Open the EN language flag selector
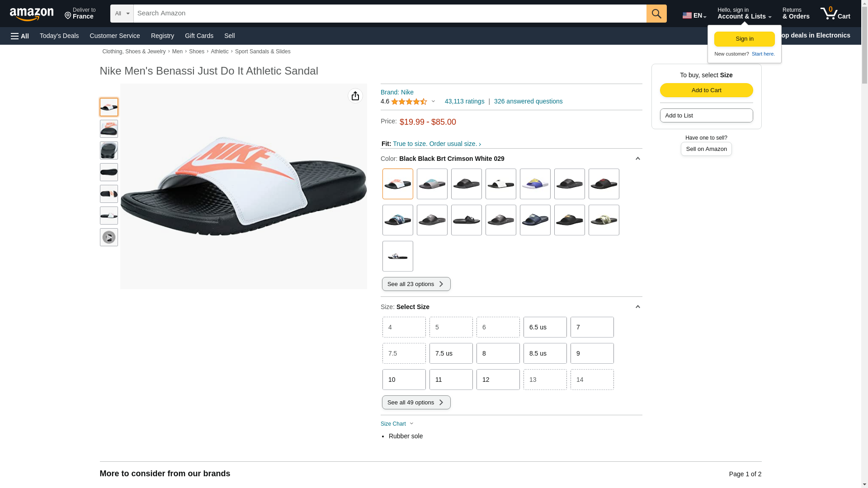 tap(694, 15)
